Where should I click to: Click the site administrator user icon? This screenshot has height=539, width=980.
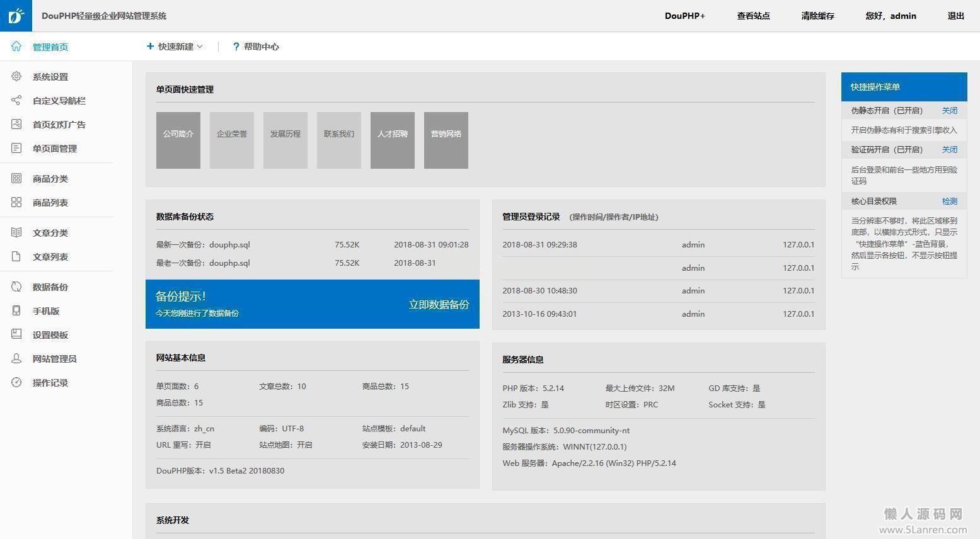point(16,359)
